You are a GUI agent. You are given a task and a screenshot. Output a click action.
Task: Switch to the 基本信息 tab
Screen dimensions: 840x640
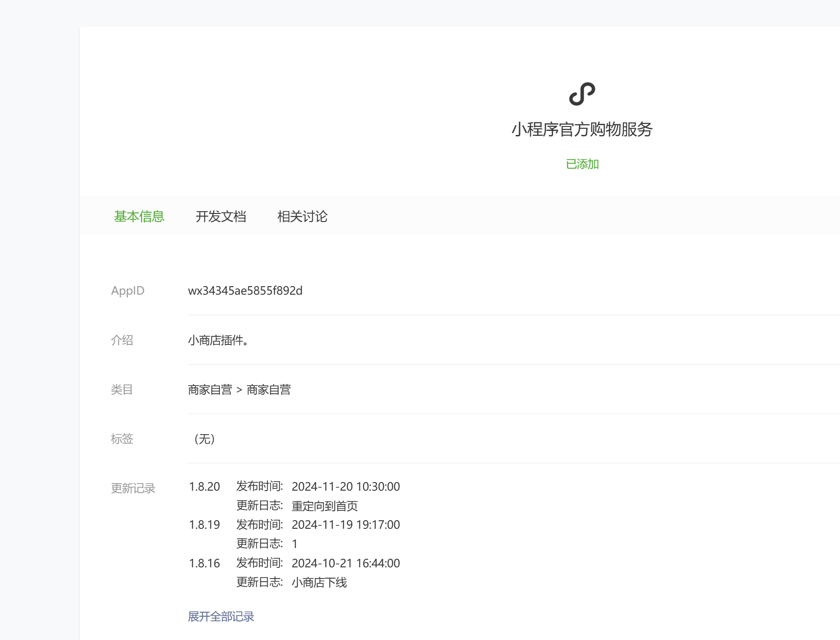tap(139, 217)
